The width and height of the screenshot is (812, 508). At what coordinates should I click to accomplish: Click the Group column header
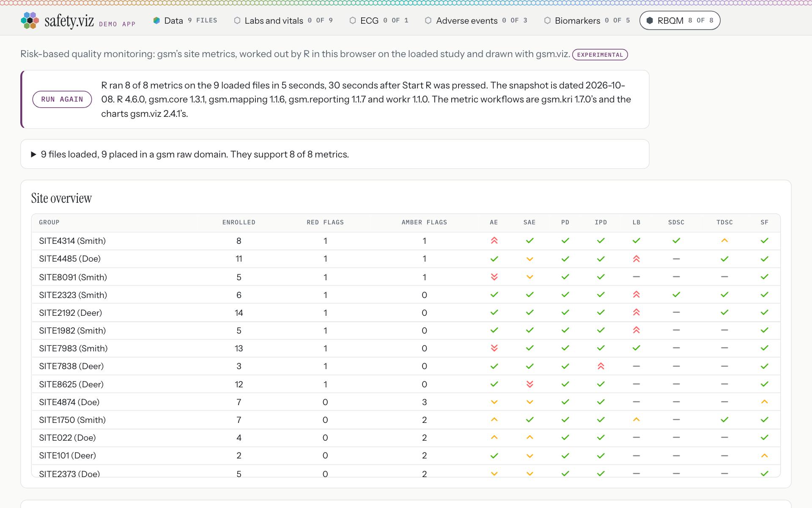(x=49, y=222)
